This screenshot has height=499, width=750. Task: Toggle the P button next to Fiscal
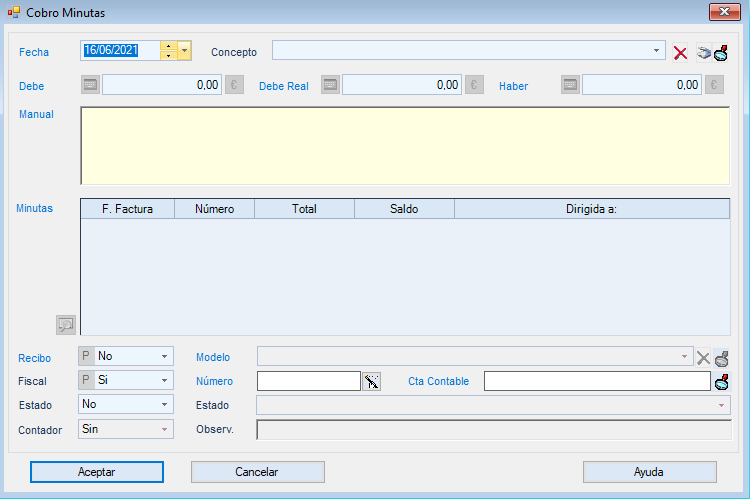[x=86, y=380]
